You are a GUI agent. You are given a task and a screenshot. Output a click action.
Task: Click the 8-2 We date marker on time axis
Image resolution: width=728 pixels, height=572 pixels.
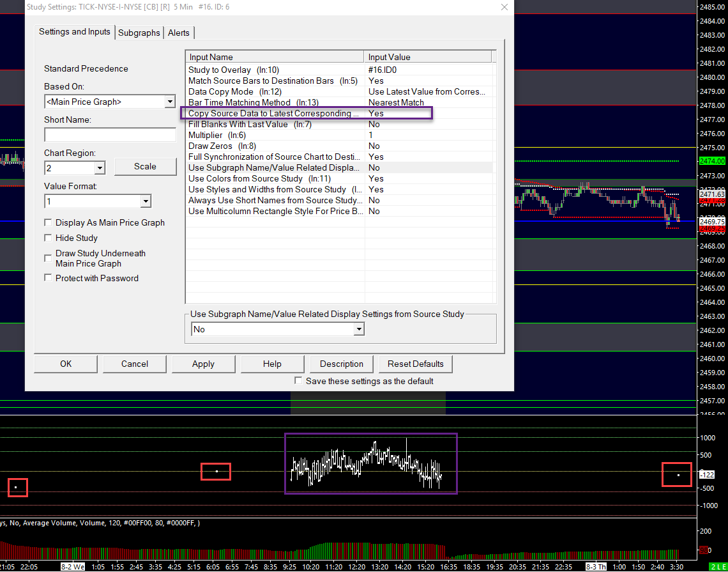[x=73, y=566]
